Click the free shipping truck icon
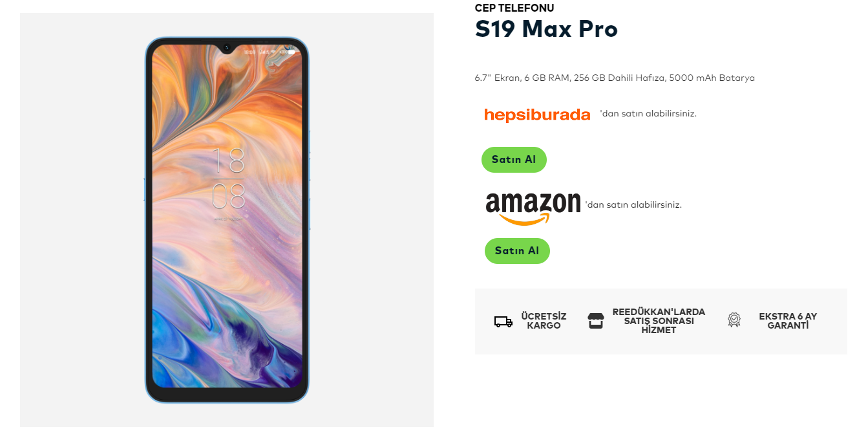Viewport: 868px width, 436px height. [503, 322]
